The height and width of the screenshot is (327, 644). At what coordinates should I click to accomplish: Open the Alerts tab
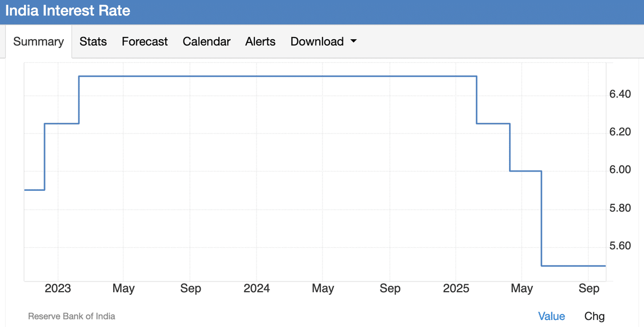[260, 42]
